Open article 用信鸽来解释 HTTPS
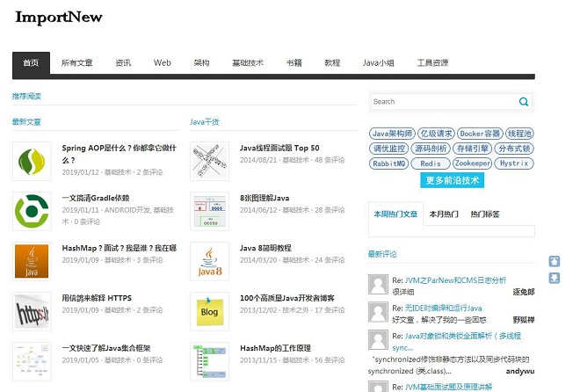 (x=97, y=298)
